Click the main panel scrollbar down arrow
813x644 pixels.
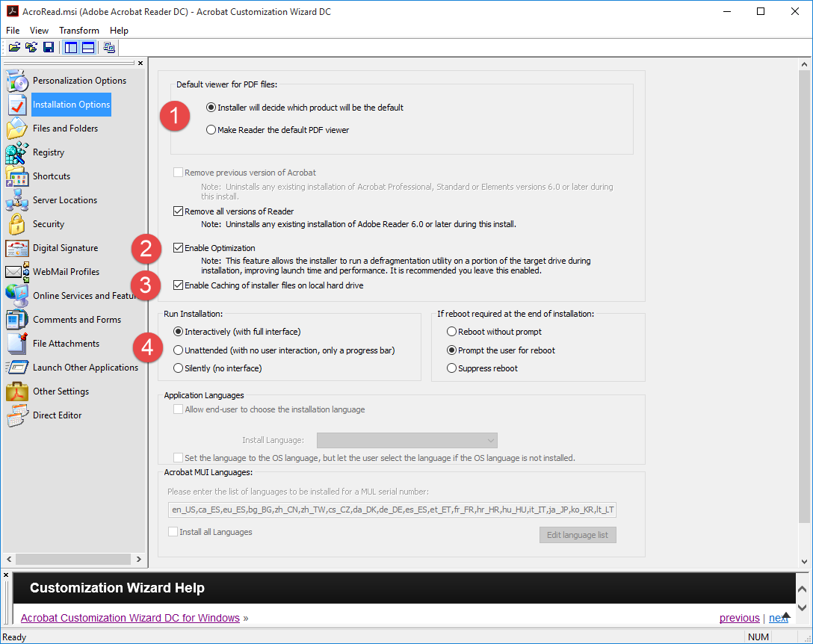tap(804, 561)
